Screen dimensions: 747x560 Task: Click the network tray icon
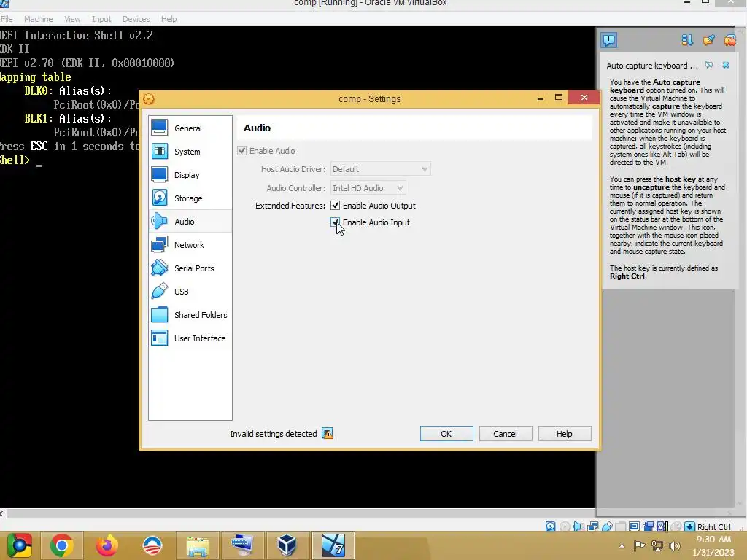pyautogui.click(x=657, y=546)
